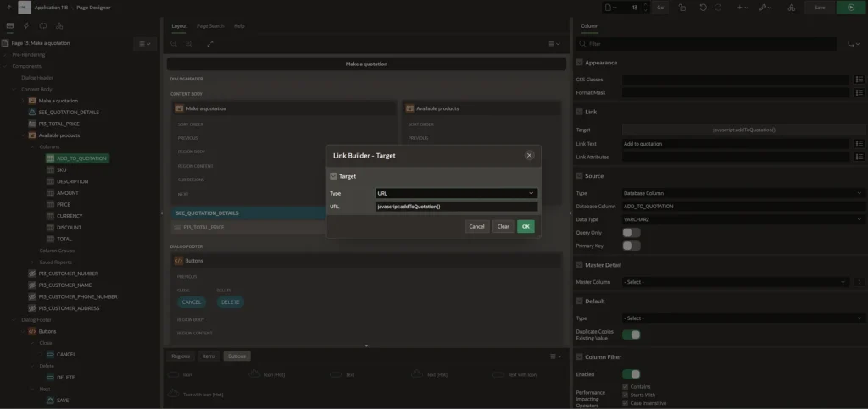
Task: Open CSS Classes list-of-values picker icon
Action: (x=859, y=80)
